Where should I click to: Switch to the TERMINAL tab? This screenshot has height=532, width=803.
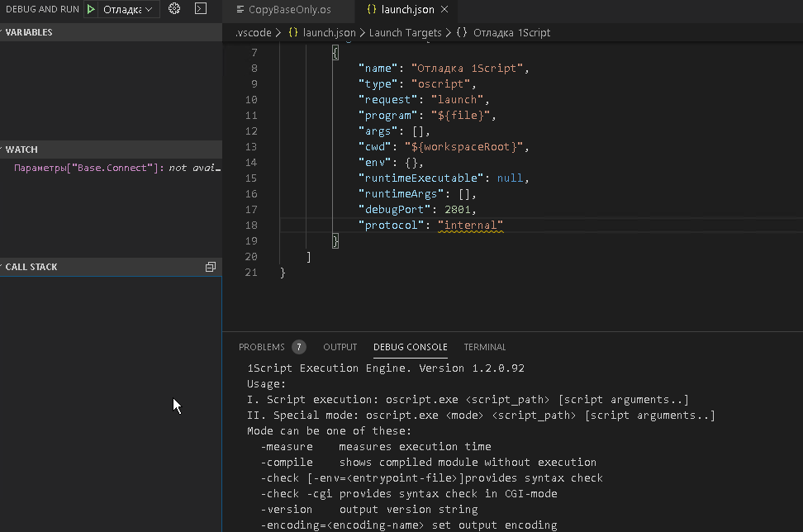(484, 347)
